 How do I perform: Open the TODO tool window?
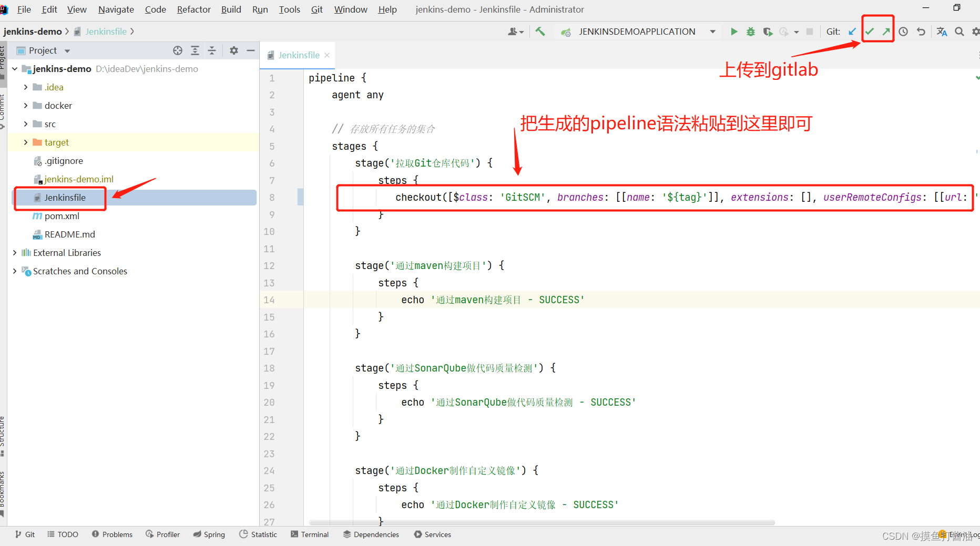[x=63, y=534]
